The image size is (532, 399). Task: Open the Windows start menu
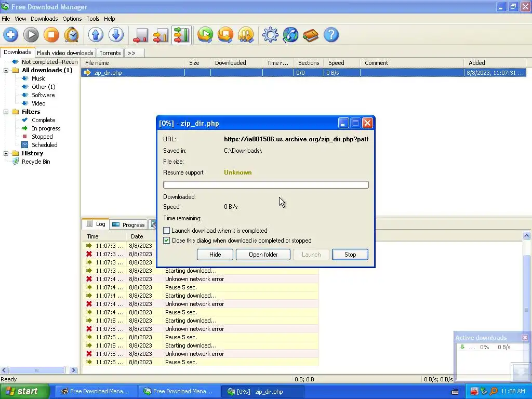click(24, 392)
